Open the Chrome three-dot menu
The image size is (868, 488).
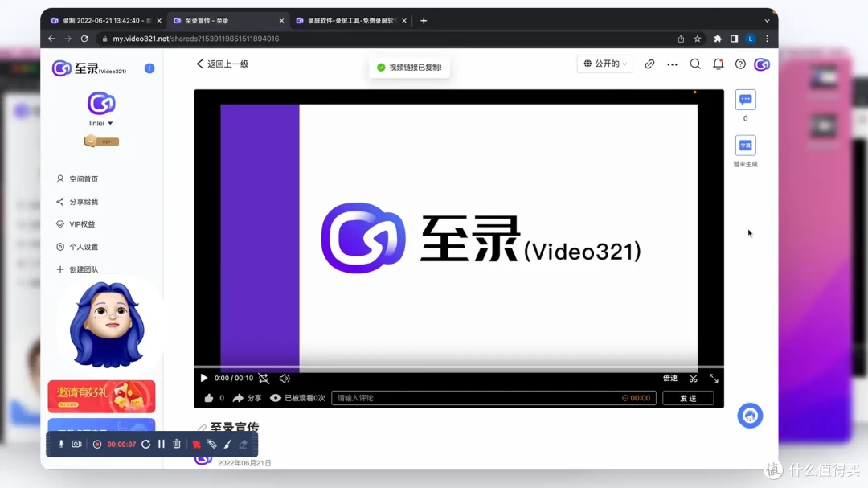[768, 39]
